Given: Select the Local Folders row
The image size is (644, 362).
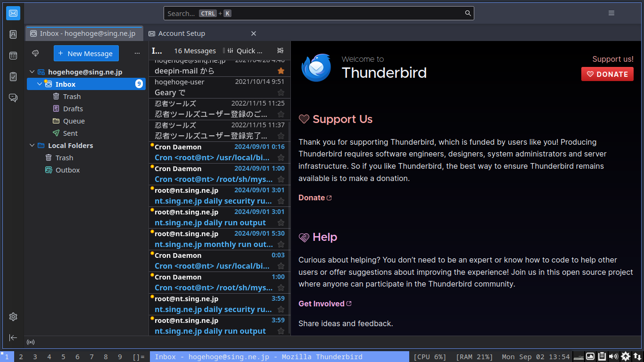Looking at the screenshot, I should [x=86, y=146].
